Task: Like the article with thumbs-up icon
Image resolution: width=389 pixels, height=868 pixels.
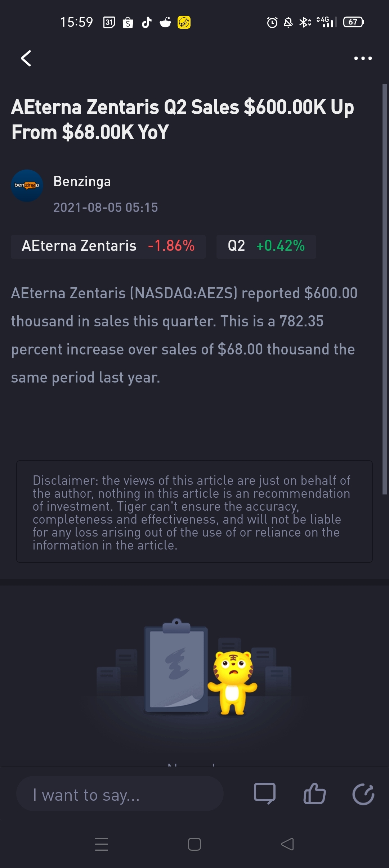Action: (314, 794)
